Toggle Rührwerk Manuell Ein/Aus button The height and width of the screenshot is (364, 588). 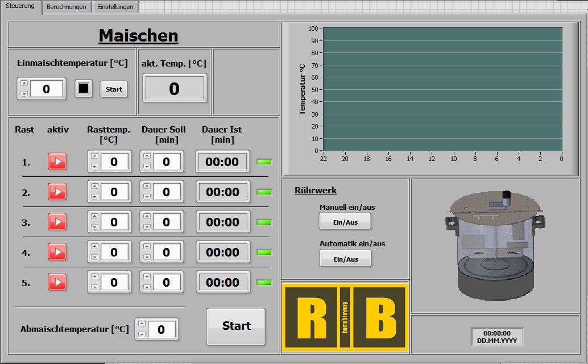point(345,222)
